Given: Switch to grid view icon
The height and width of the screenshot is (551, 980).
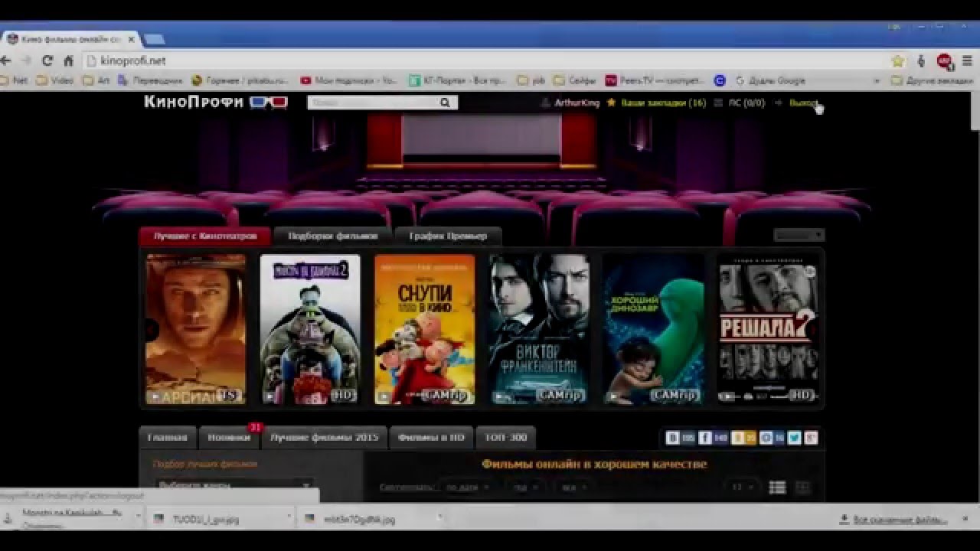Looking at the screenshot, I should 802,487.
